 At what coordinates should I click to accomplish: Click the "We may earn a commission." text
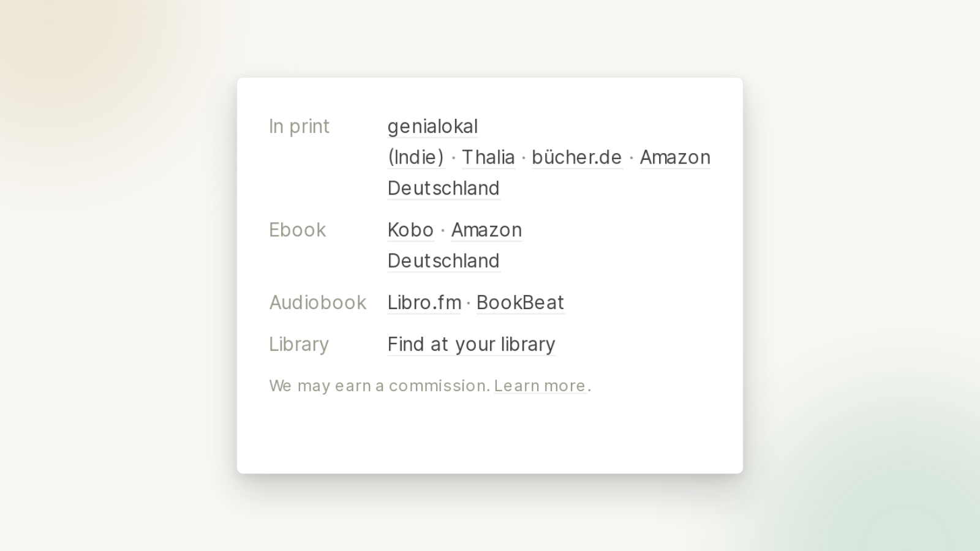(380, 386)
